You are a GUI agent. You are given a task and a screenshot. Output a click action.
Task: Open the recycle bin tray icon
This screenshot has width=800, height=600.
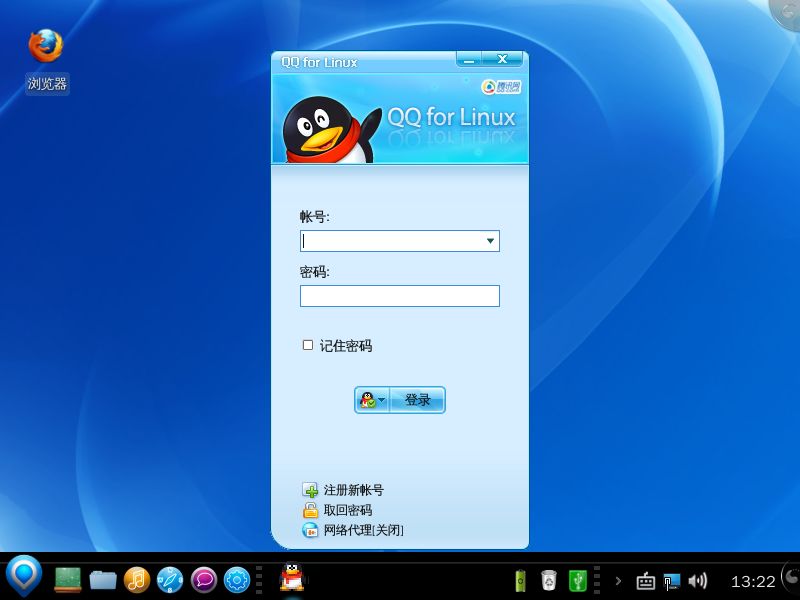click(549, 580)
